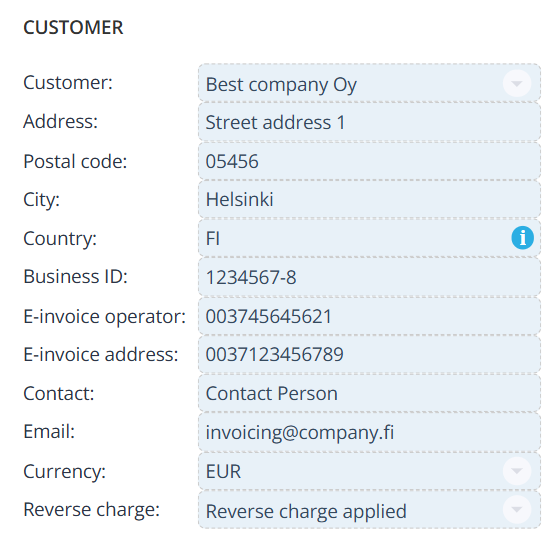Open the Reverse charge dropdown arrow

[517, 509]
